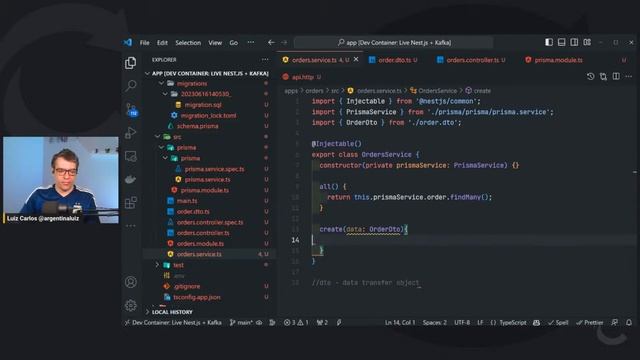Open the View menu
The width and height of the screenshot is (640, 360).
215,42
